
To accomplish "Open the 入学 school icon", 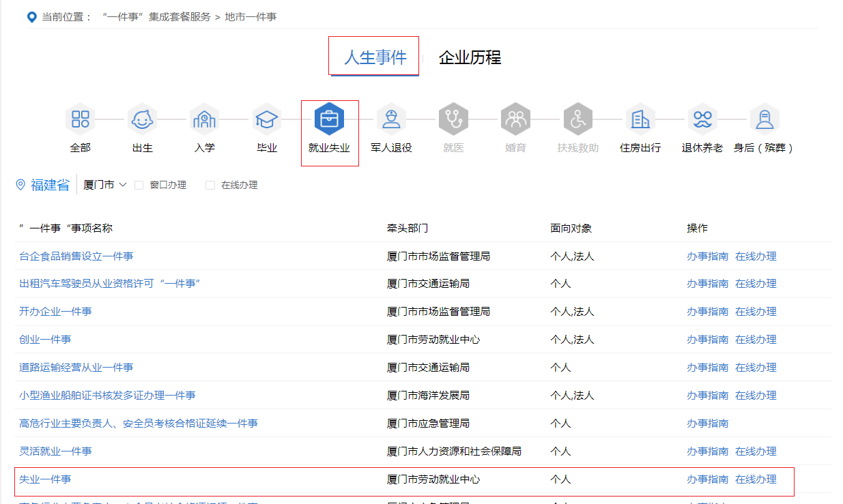I will 204,120.
